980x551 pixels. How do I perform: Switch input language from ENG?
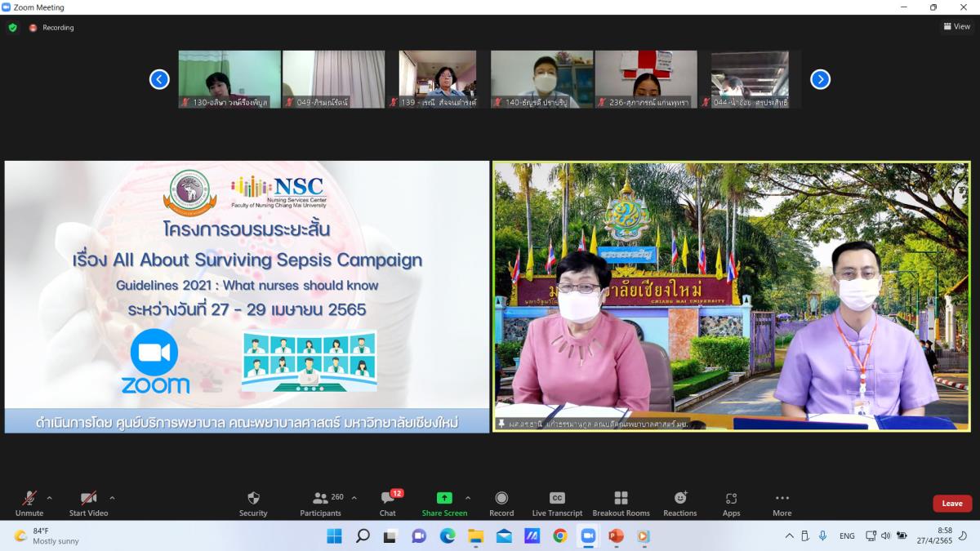pos(847,536)
